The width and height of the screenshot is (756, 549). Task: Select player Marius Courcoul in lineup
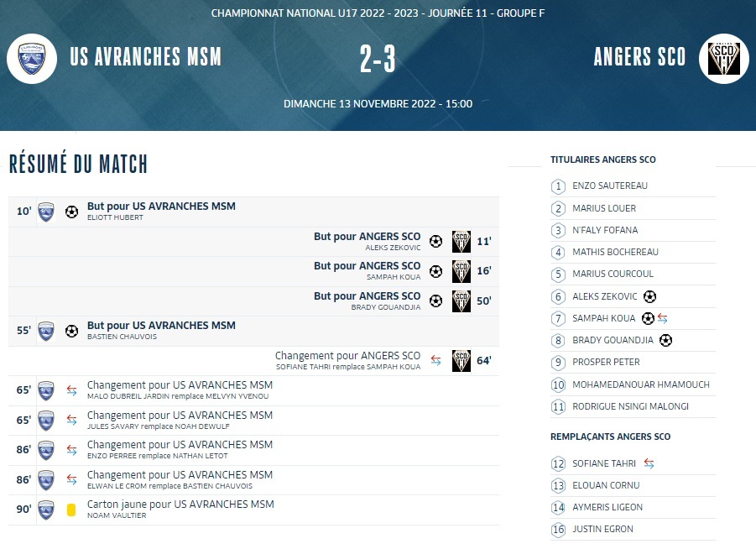click(613, 274)
